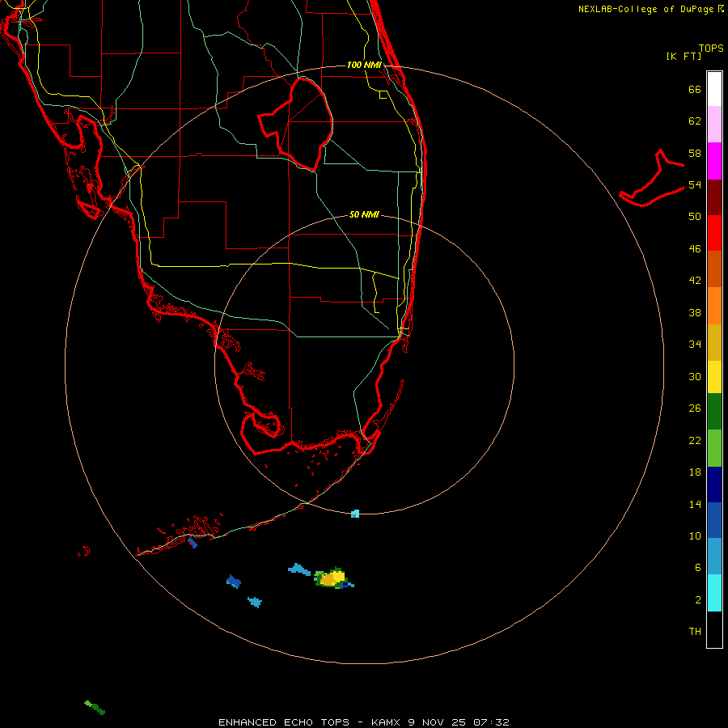Click the NEXLAB-College of DuPage label
The width and height of the screenshot is (728, 728).
651,9
